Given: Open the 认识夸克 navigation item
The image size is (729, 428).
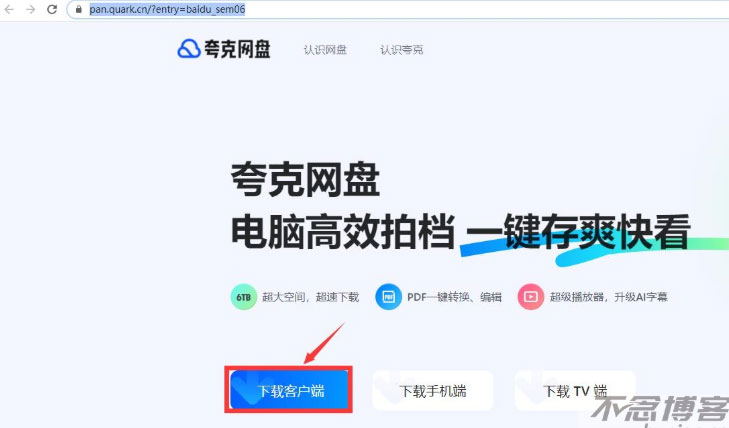Looking at the screenshot, I should tap(402, 50).
